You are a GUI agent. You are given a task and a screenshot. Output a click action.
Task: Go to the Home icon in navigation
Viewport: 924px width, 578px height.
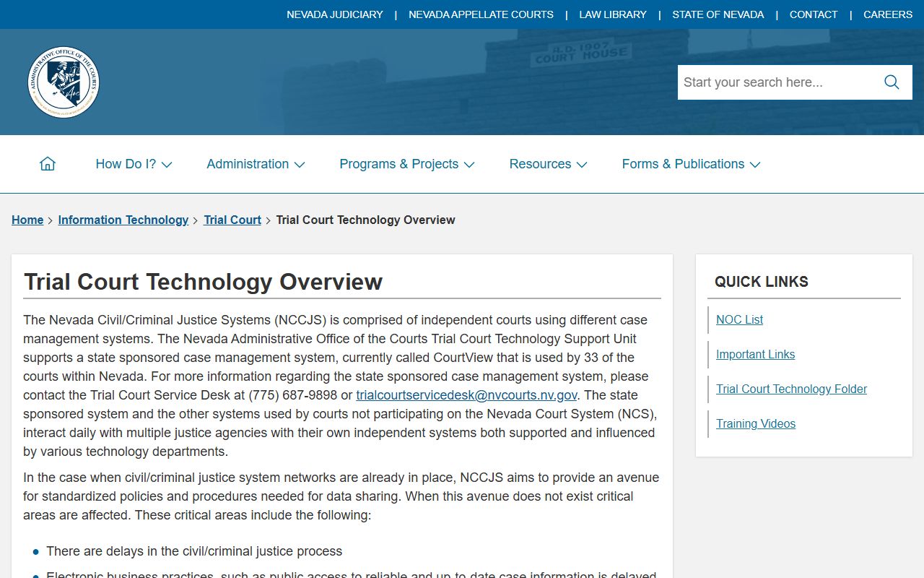coord(48,164)
